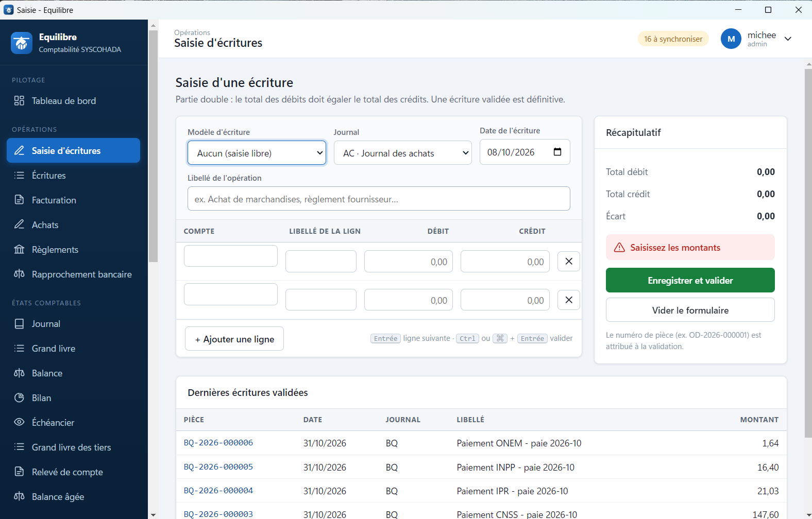This screenshot has width=812, height=519.
Task: Open entry BQ-2026-000004 link
Action: pos(218,491)
